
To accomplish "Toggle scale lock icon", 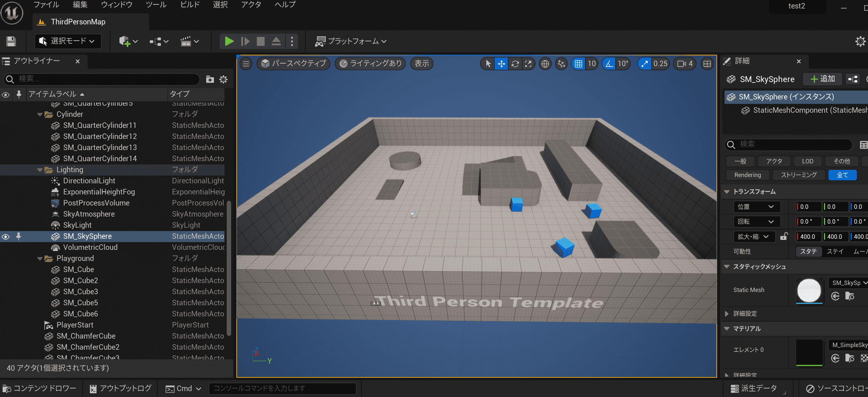I will point(783,237).
